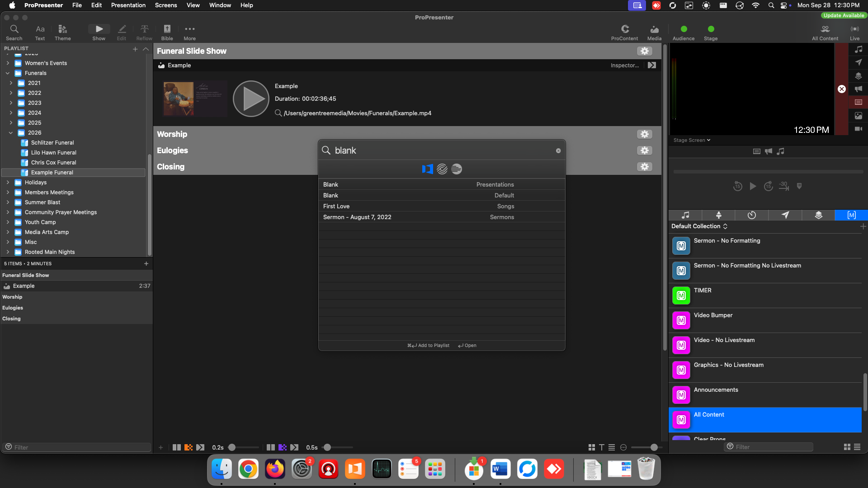
Task: Select the Macros tab icon
Action: (851, 215)
